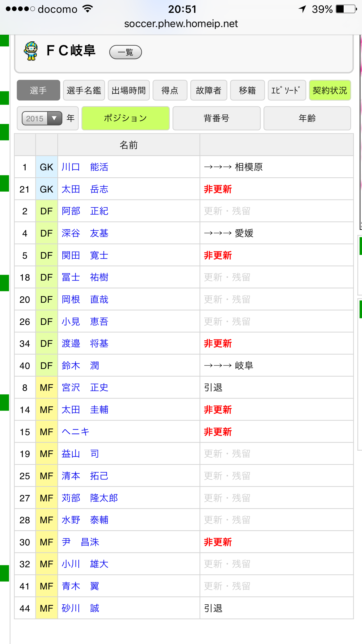Sort by ポジション toggle
The image size is (362, 644).
point(125,118)
